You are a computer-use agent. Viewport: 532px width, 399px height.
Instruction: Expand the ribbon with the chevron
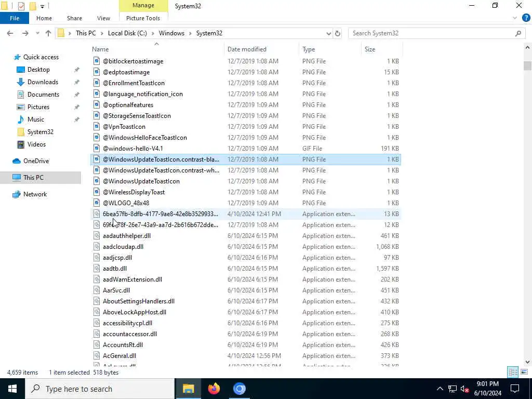tap(515, 18)
